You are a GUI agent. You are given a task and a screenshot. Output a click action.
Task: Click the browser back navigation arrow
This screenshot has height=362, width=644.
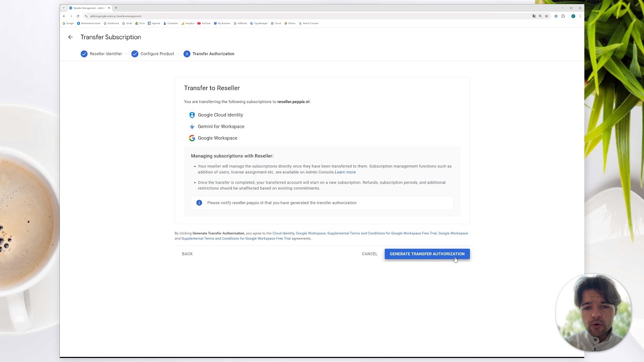point(64,16)
